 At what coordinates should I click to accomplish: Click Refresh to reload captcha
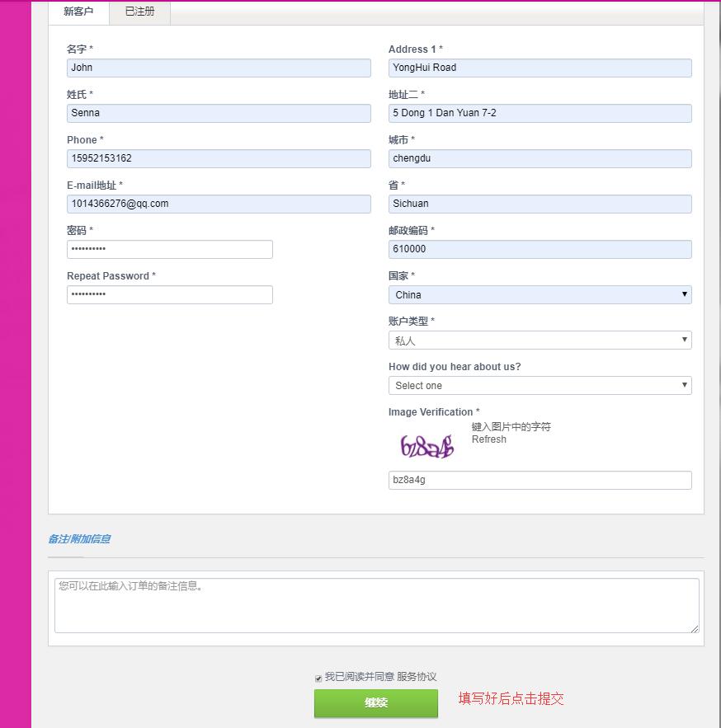click(x=488, y=439)
